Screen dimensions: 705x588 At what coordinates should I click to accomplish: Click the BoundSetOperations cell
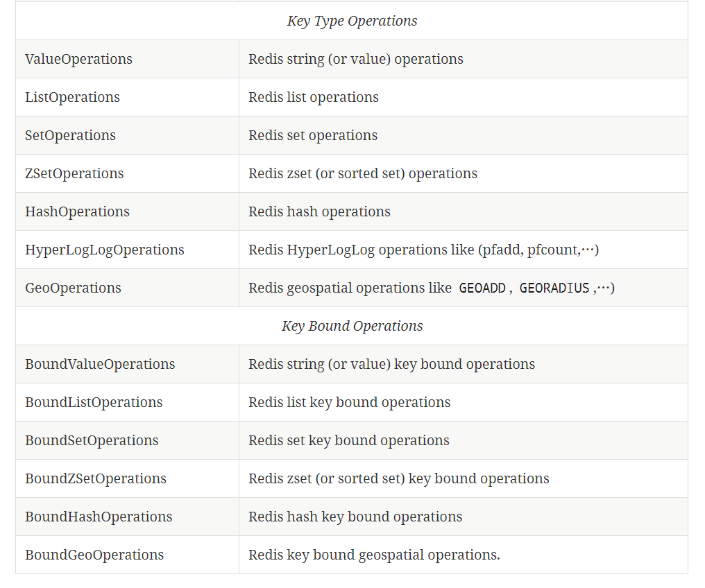pyautogui.click(x=92, y=440)
